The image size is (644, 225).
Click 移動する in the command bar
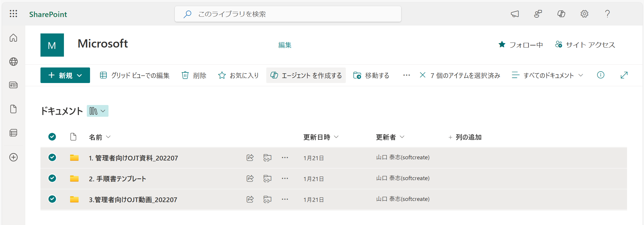[x=371, y=75]
